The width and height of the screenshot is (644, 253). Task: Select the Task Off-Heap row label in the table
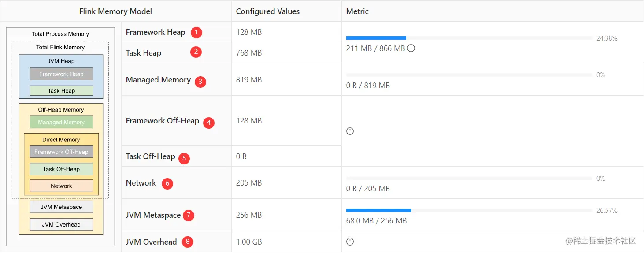150,156
